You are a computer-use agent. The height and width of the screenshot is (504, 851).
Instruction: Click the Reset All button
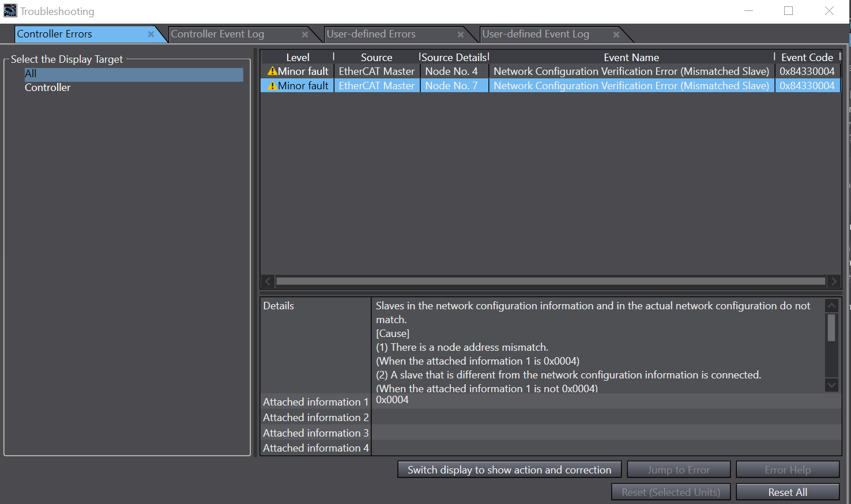tap(788, 492)
